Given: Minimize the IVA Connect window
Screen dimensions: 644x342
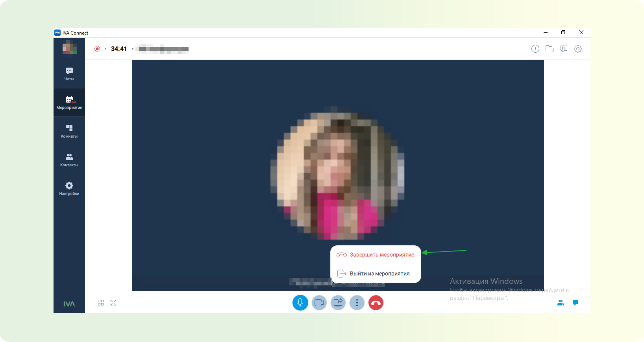Looking at the screenshot, I should (x=546, y=33).
